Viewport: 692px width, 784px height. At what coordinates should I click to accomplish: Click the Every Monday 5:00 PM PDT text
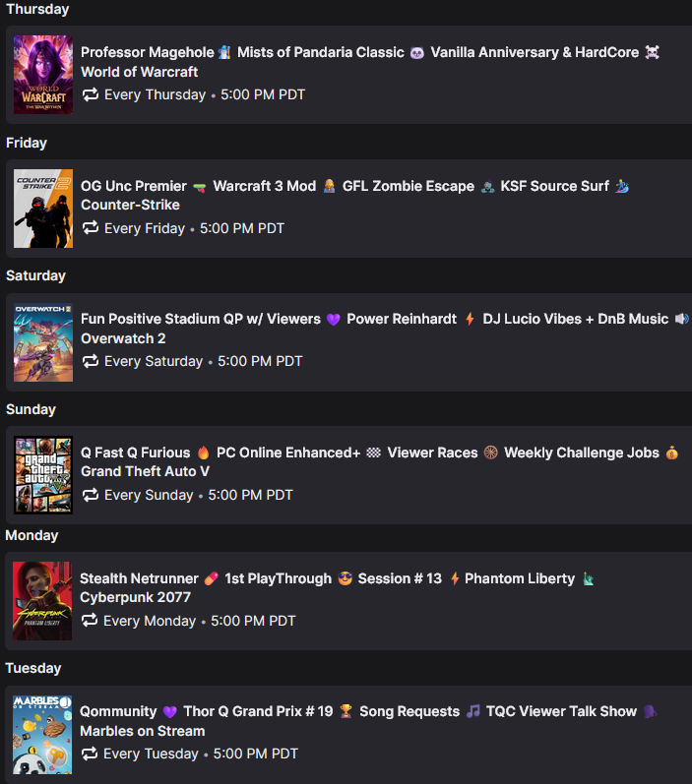tap(199, 621)
